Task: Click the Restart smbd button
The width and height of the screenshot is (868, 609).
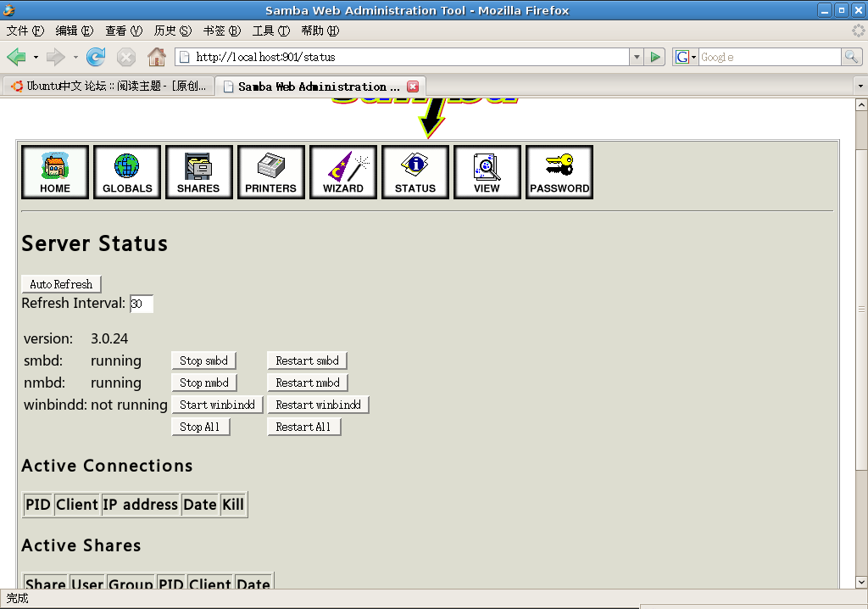Action: [x=307, y=360]
